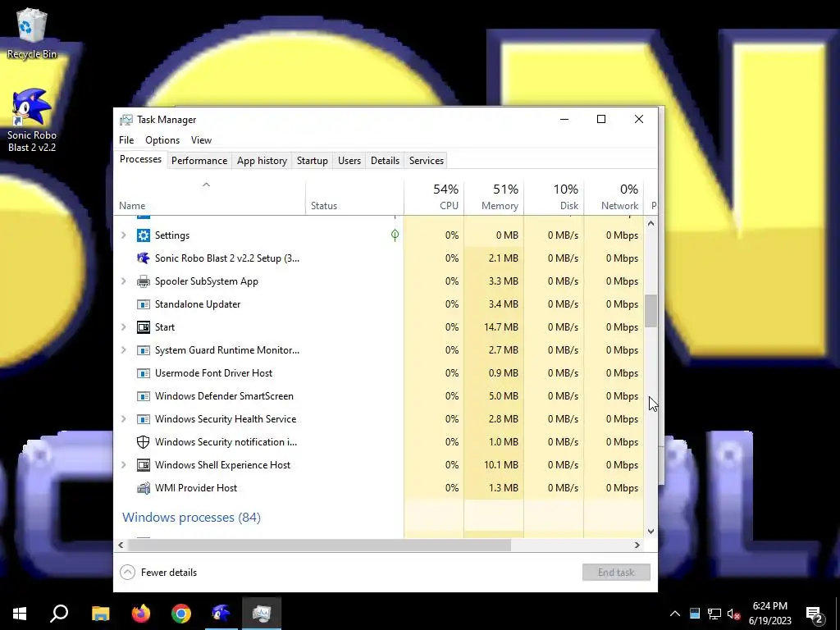The image size is (840, 630).
Task: Expand the Settings process group
Action: pos(124,235)
